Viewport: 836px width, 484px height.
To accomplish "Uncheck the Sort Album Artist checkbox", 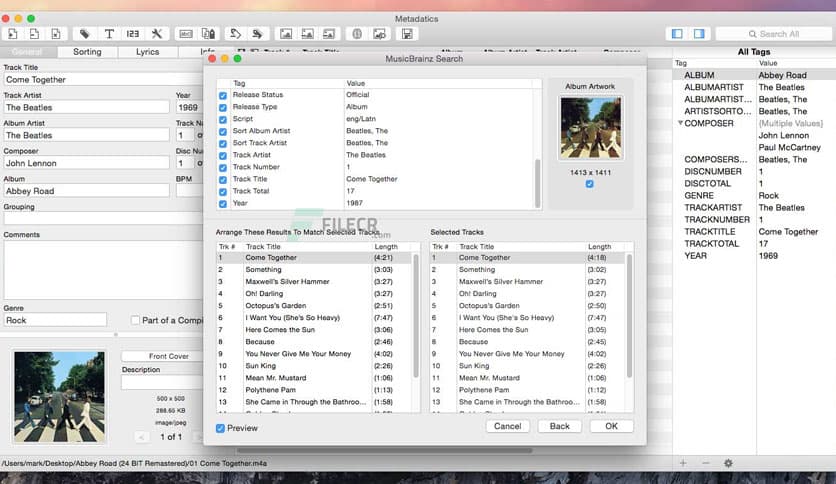I will tap(223, 132).
